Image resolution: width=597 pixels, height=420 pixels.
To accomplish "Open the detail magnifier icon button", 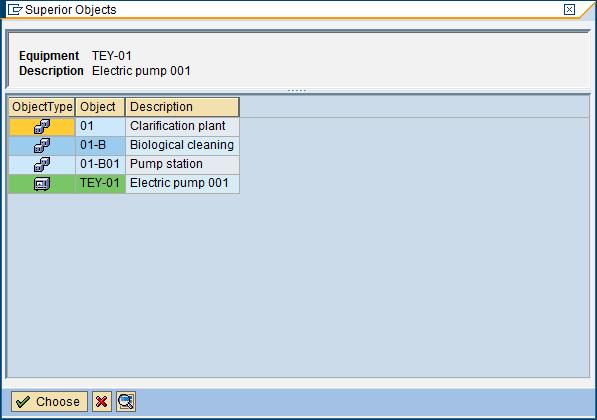I will coord(126,402).
